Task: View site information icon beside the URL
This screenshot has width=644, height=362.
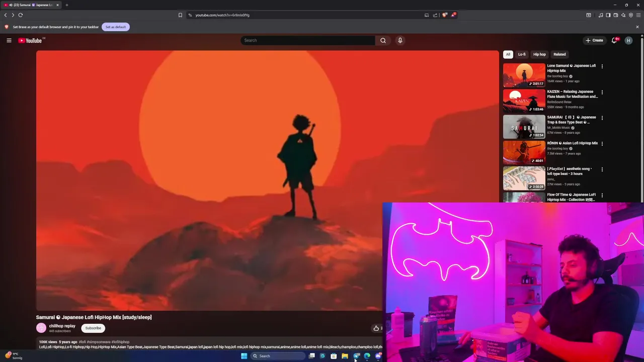Action: [190, 15]
